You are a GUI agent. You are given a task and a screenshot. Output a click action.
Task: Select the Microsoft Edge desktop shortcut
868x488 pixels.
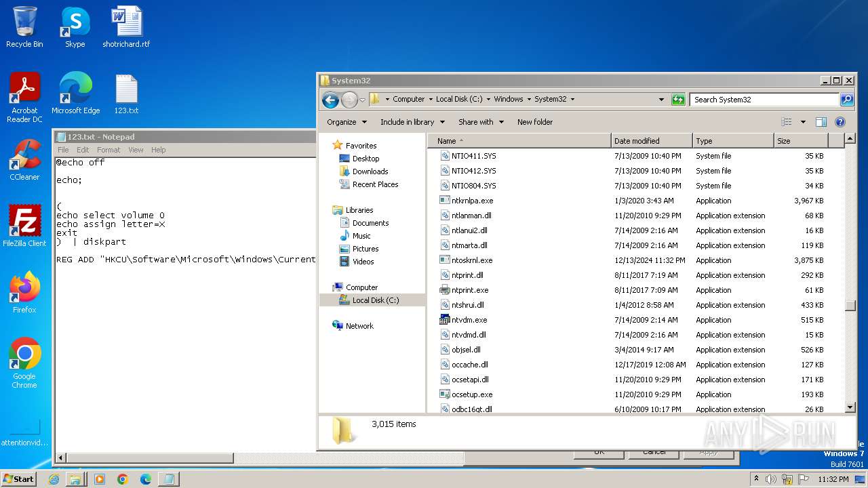tap(75, 94)
